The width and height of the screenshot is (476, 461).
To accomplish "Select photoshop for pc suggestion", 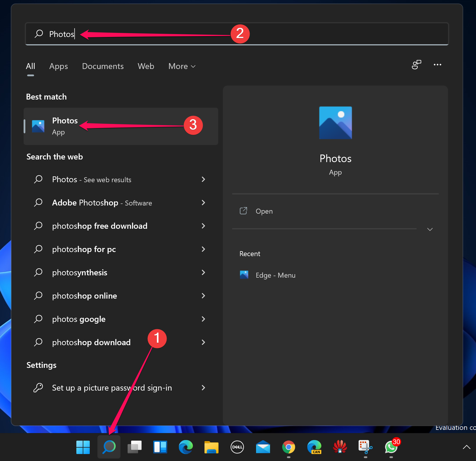I will (121, 249).
